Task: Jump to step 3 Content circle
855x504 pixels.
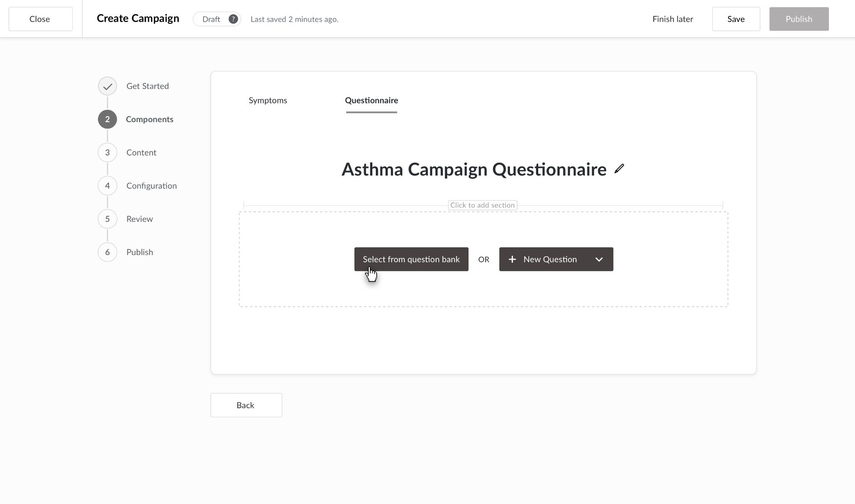Action: pyautogui.click(x=107, y=152)
